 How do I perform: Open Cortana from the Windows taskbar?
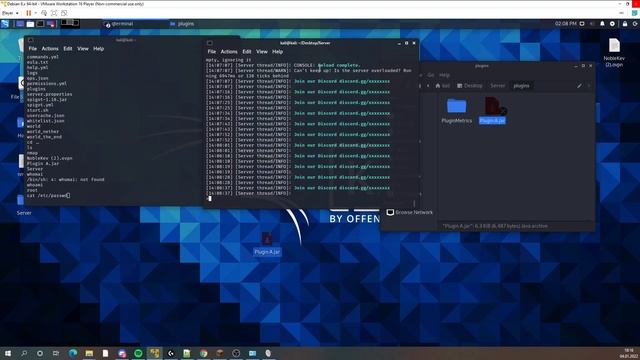coord(40,353)
